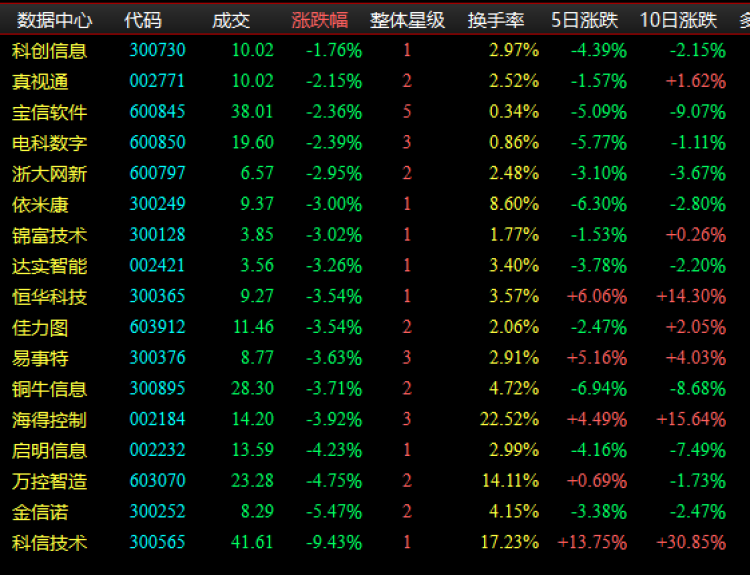Click stock code 600850
This screenshot has height=575, width=750.
(157, 142)
